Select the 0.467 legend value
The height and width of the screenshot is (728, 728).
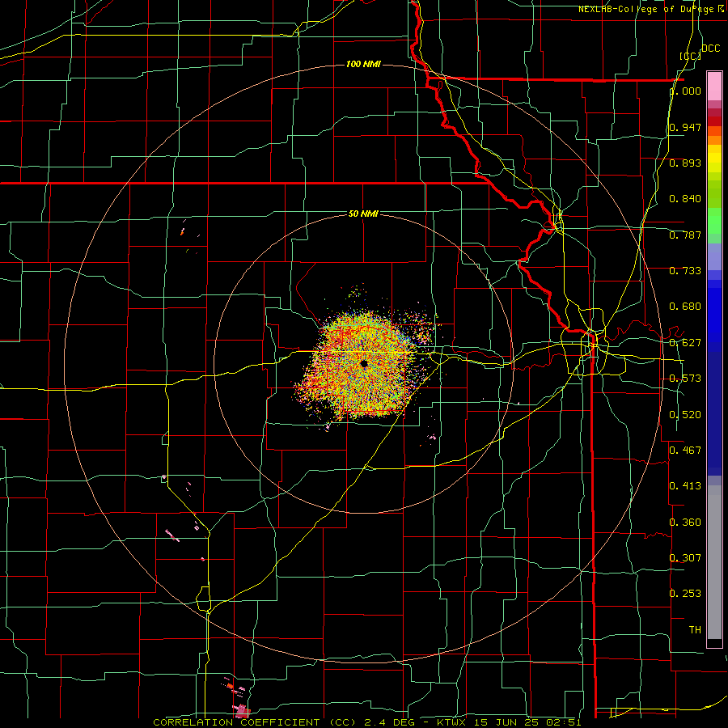(x=685, y=451)
